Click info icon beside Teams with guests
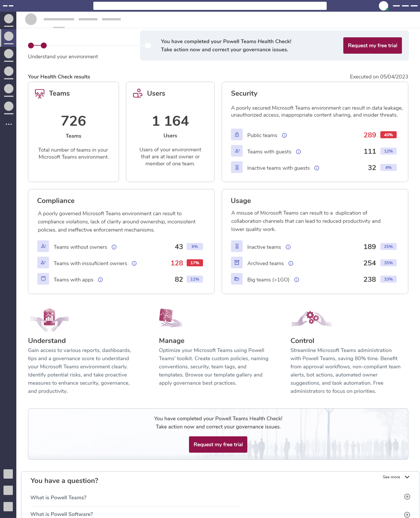This screenshot has width=420, height=518. [x=298, y=152]
